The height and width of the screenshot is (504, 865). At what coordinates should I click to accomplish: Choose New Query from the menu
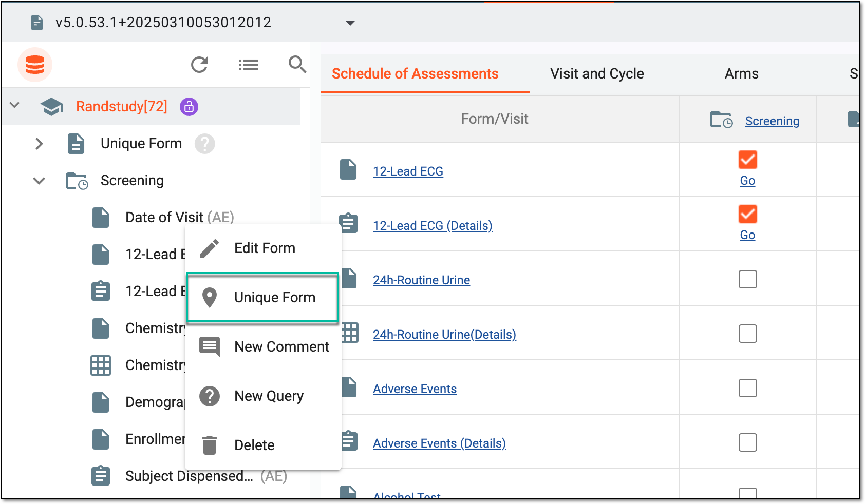point(263,396)
